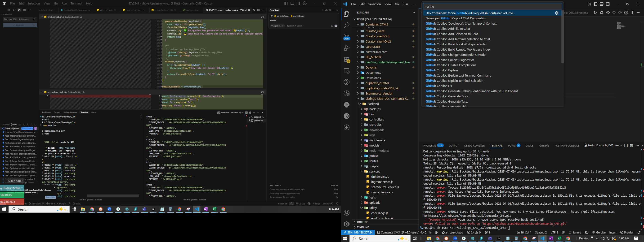644x242 pixels.
Task: Open Python icon in VS Code activity bar
Action: tap(346, 104)
